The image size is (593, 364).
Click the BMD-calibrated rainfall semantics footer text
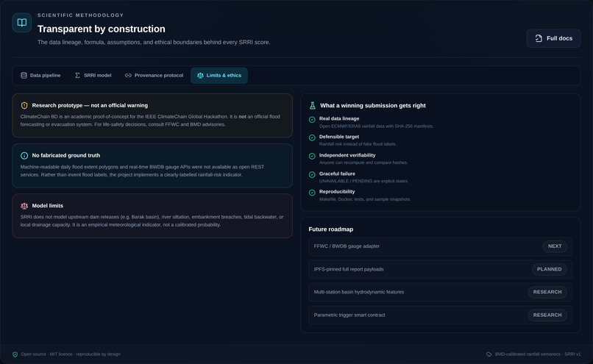[538, 354]
